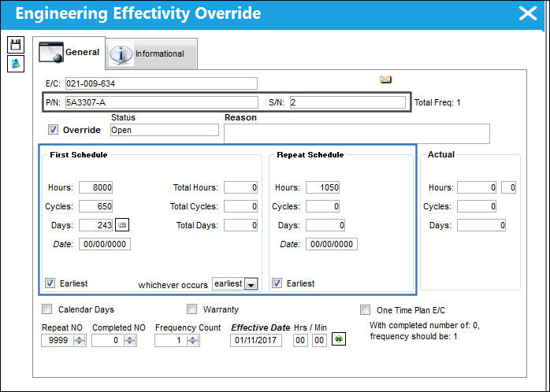Click the Actual Hours main field
The image size is (550, 392).
click(477, 187)
